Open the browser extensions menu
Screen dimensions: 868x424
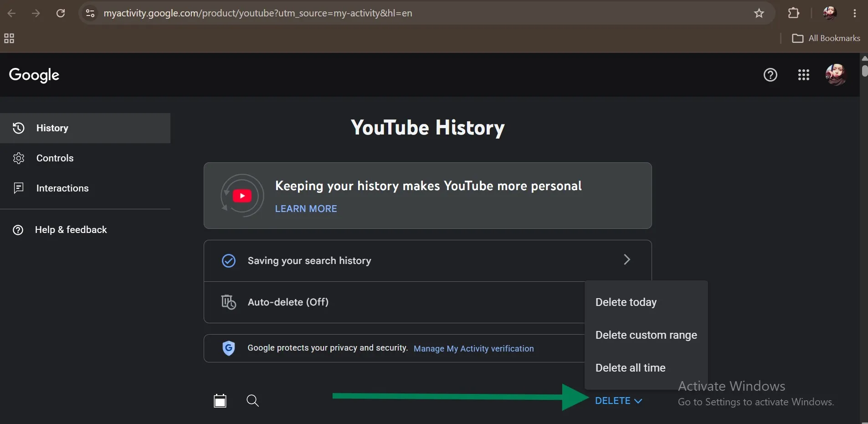793,13
